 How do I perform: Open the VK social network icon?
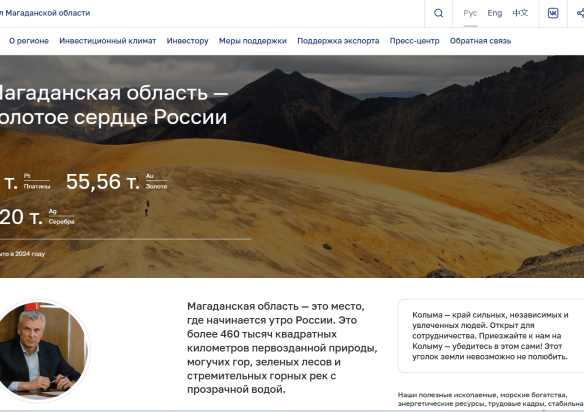coord(553,13)
